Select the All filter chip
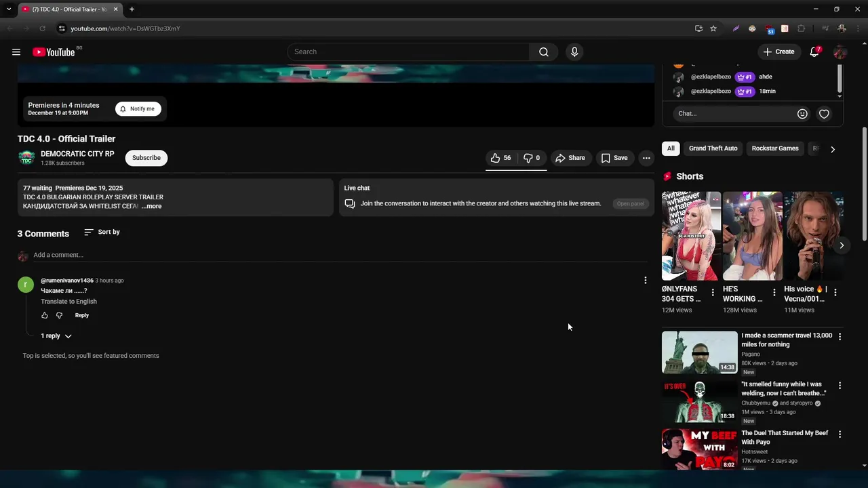Image resolution: width=868 pixels, height=488 pixels. (671, 148)
